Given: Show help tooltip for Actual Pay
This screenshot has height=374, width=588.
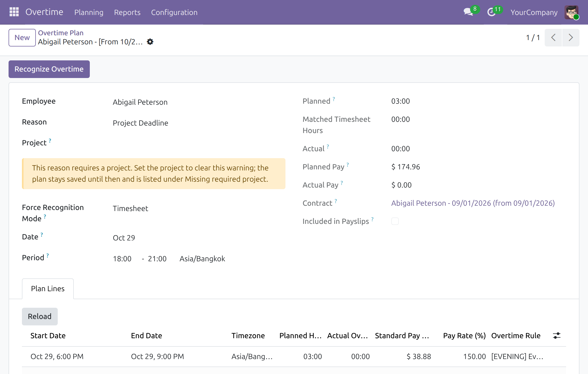Looking at the screenshot, I should tap(342, 182).
